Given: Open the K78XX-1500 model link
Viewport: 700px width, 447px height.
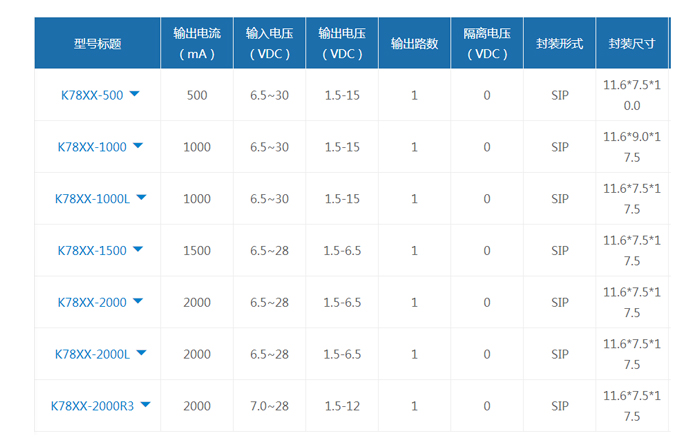Looking at the screenshot, I should point(92,251).
